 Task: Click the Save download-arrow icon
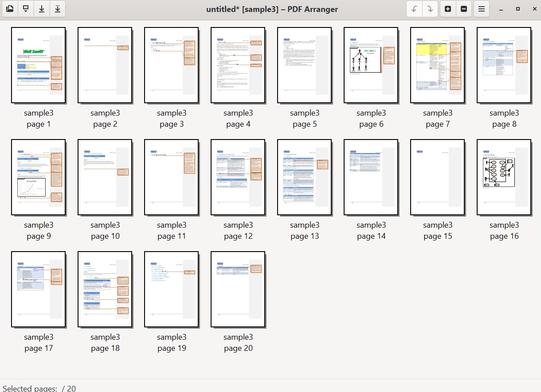point(42,9)
